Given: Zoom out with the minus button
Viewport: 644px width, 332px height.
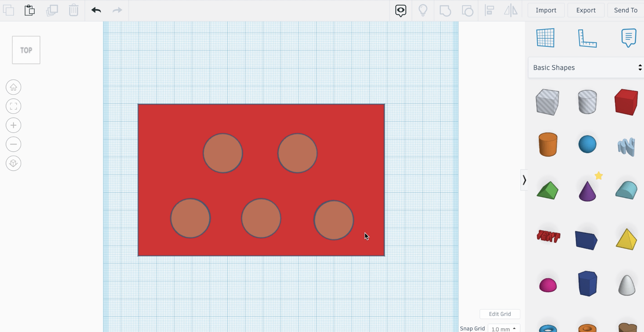Looking at the screenshot, I should (x=13, y=144).
